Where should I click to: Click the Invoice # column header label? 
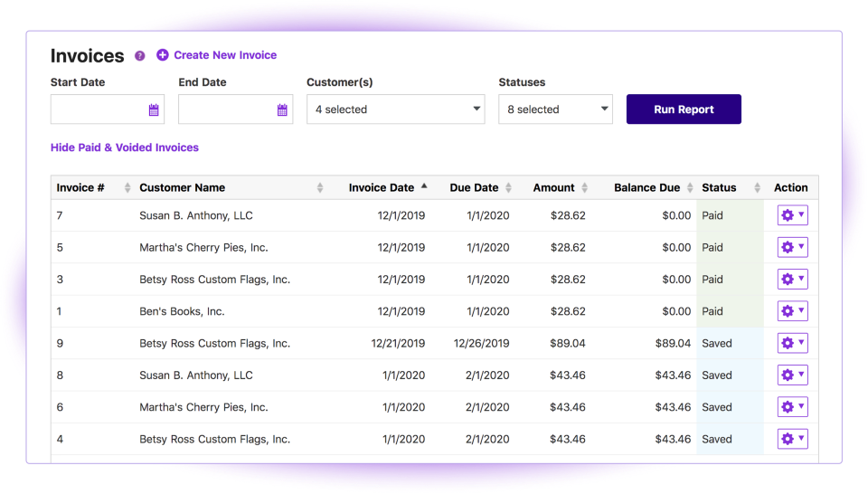(80, 188)
